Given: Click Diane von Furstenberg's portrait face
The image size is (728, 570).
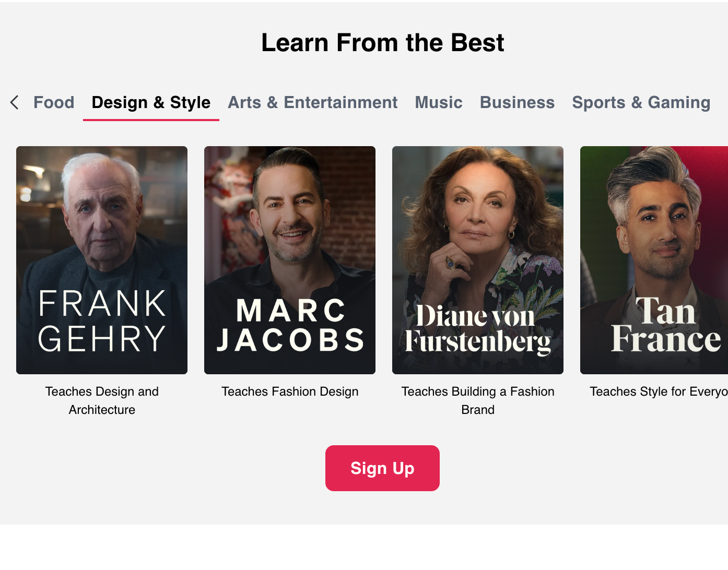Looking at the screenshot, I should (478, 209).
